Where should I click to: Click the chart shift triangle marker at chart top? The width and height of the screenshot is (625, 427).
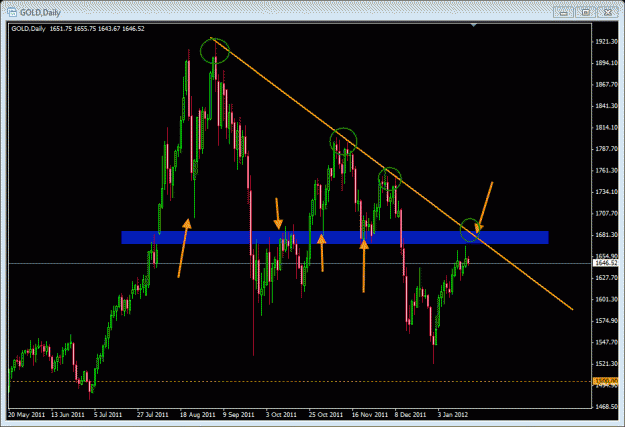474,26
